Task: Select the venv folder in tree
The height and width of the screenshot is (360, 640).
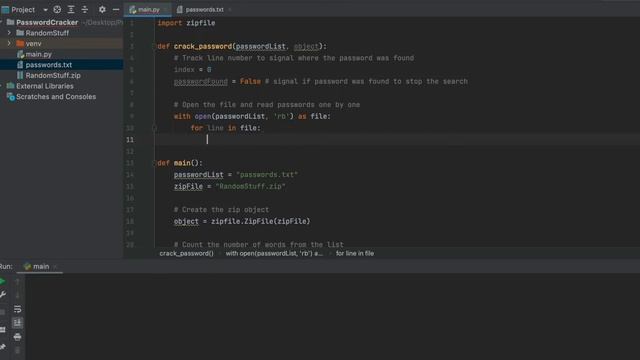Action: [33, 43]
